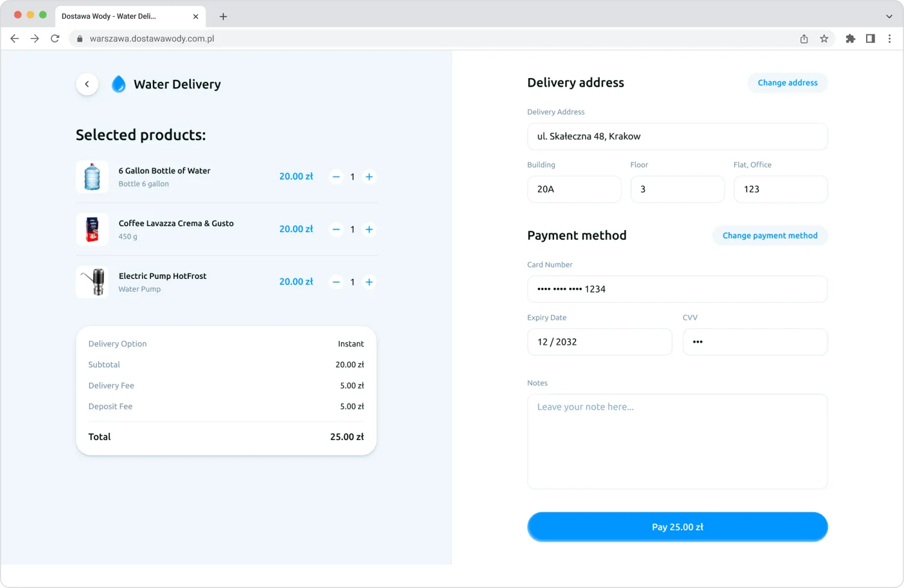Increase 6 Gallon Bottle of Water quantity
904x588 pixels.
(369, 177)
